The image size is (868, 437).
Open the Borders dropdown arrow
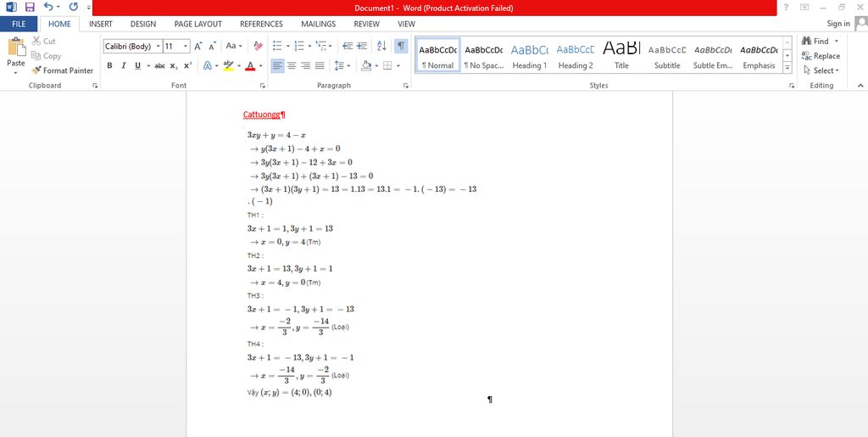click(x=398, y=66)
